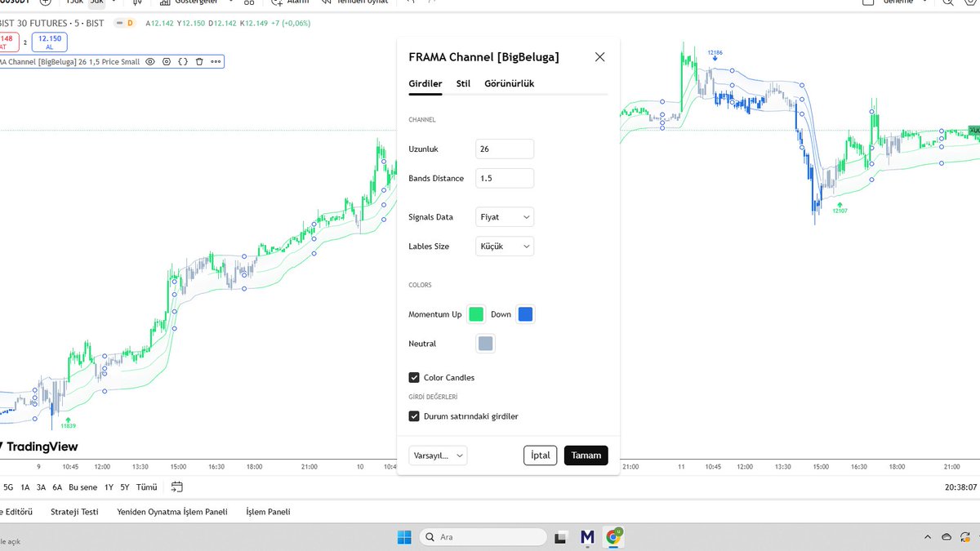Select the Bu sene time range
Screen dimensions: 980x551
tap(82, 487)
